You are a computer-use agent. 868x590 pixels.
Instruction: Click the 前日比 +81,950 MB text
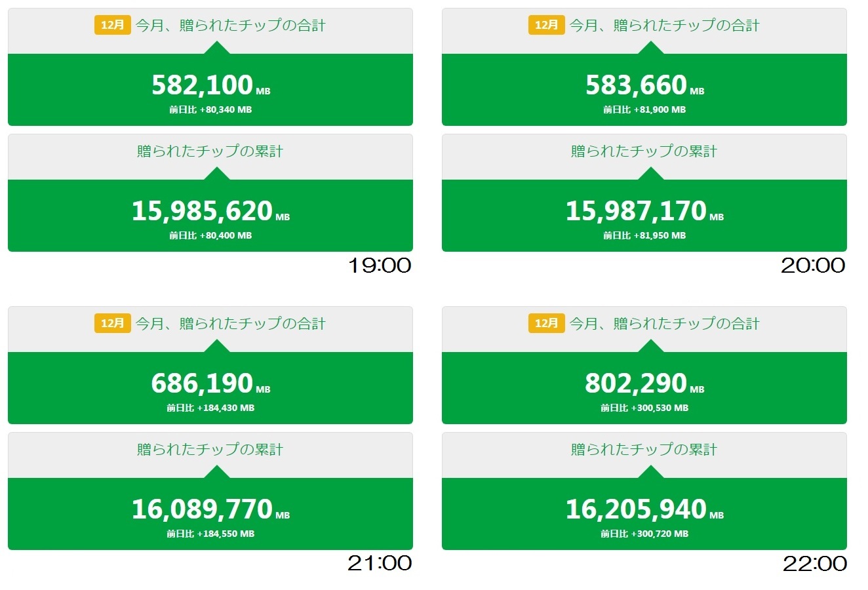(x=644, y=235)
